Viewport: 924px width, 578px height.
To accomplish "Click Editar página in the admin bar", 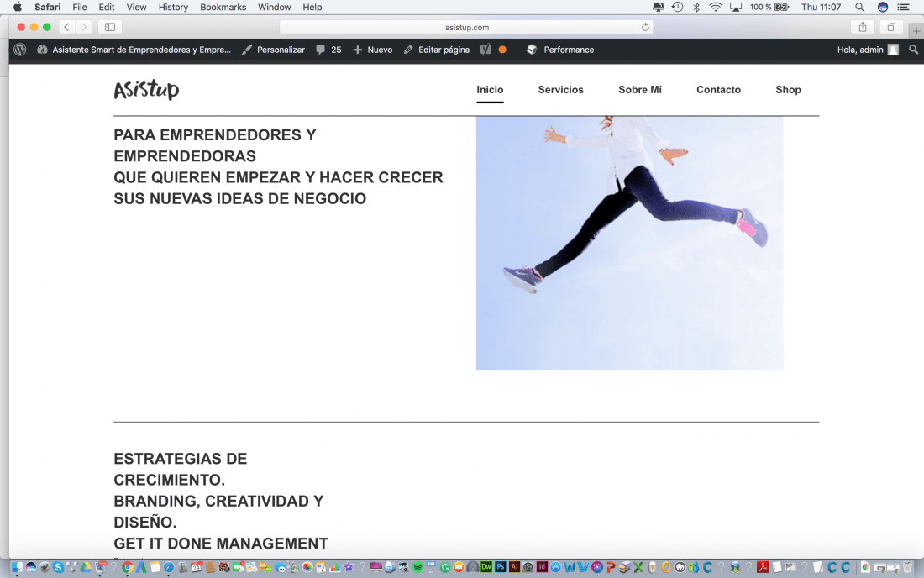I will 437,50.
